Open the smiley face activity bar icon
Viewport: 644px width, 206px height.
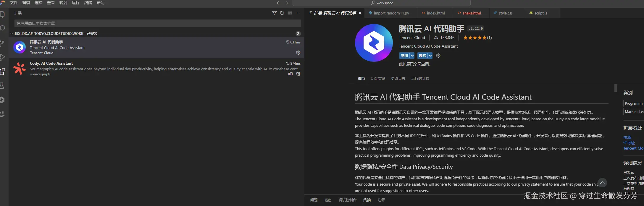click(2, 114)
